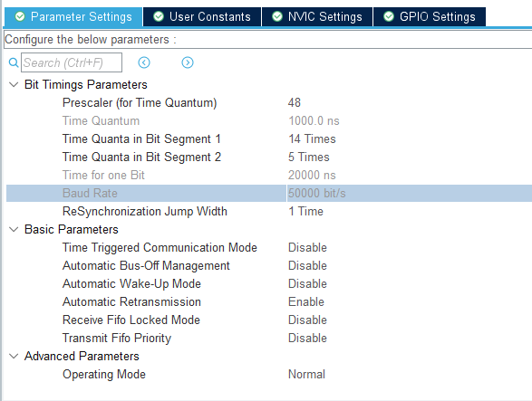Go to previous search result arrow
The width and height of the screenshot is (532, 401).
(x=144, y=62)
